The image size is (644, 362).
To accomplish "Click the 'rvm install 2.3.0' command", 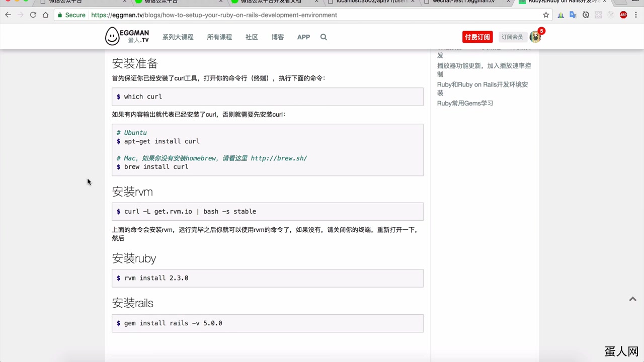I will (x=156, y=278).
